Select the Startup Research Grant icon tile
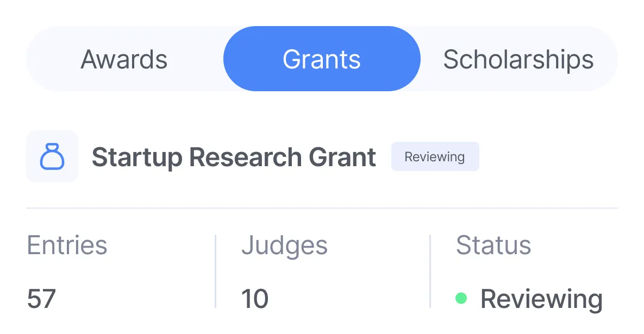 (52, 156)
